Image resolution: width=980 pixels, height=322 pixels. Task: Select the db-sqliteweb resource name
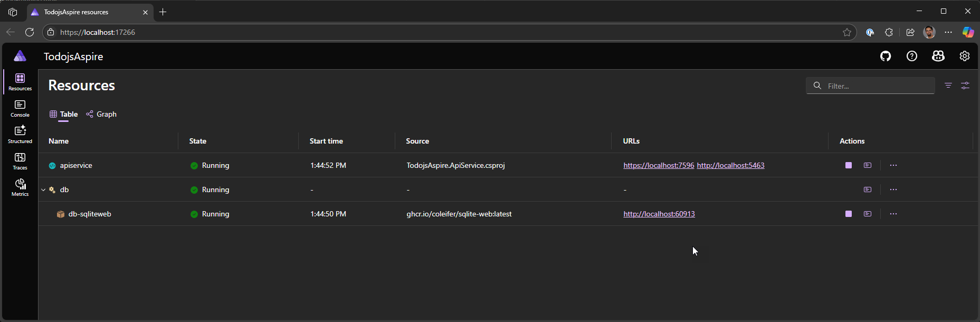pyautogui.click(x=90, y=214)
